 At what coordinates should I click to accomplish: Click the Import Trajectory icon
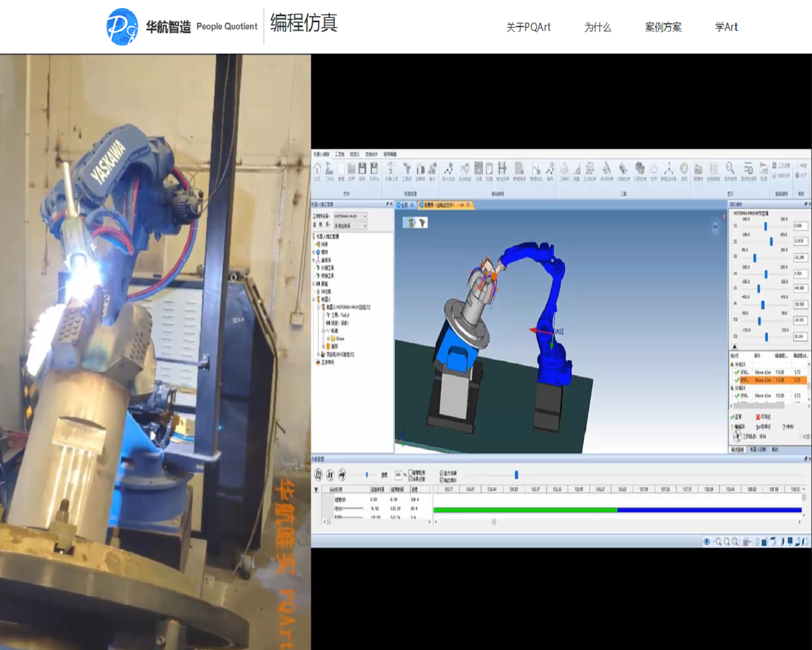tap(448, 169)
